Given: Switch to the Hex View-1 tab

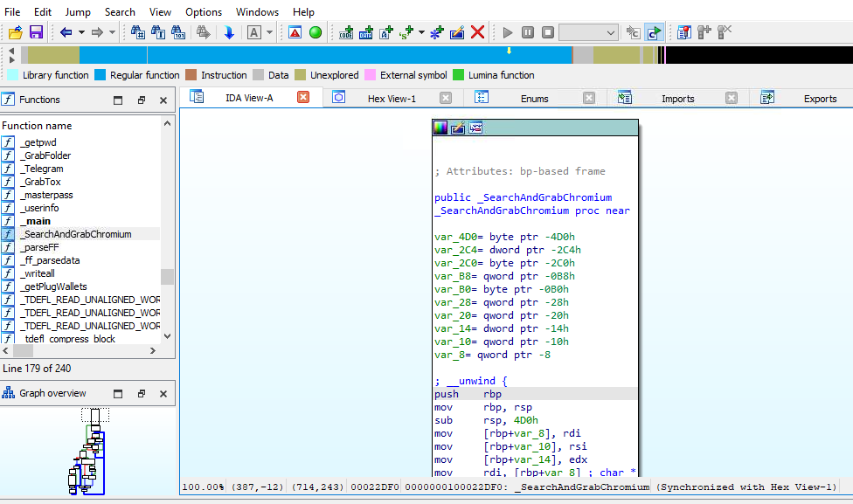Looking at the screenshot, I should coord(392,99).
